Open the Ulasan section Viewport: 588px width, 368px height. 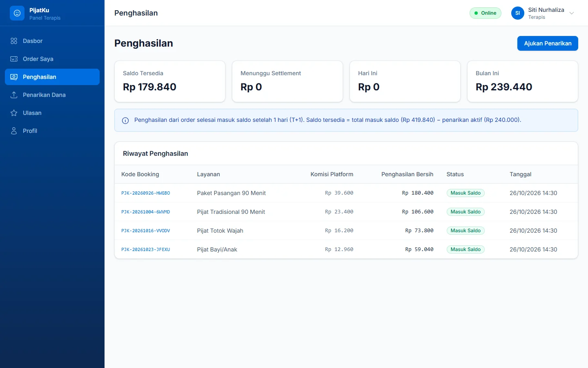[x=52, y=113]
